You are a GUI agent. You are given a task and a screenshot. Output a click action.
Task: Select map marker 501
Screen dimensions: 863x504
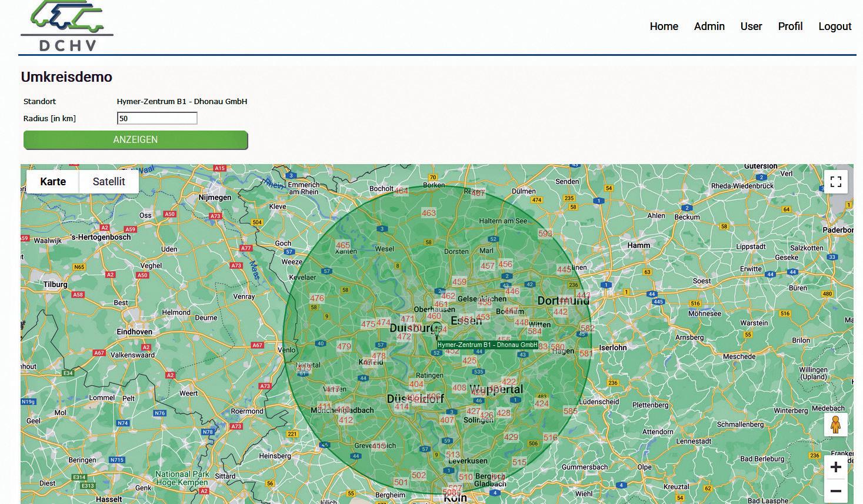[401, 482]
